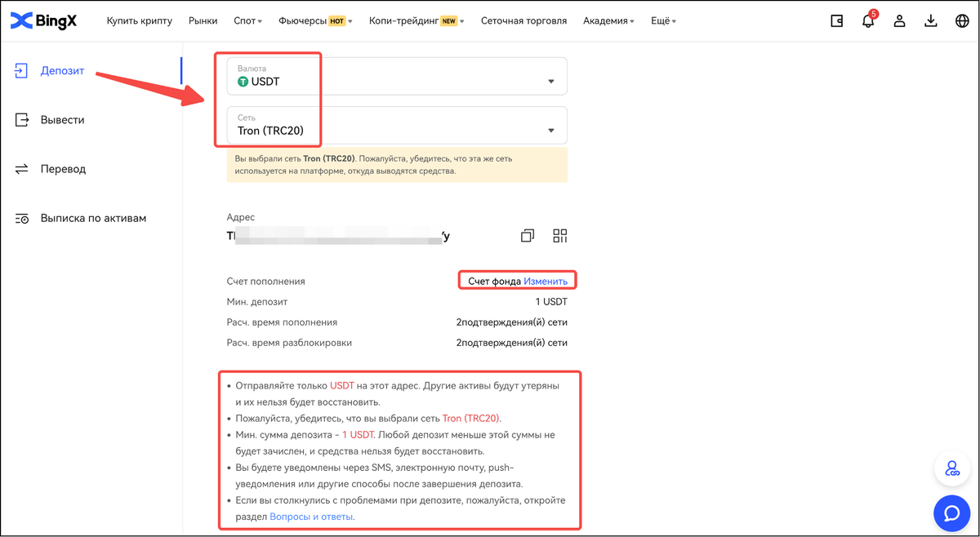Copy the deposit address icon
The image size is (980, 537).
point(527,235)
